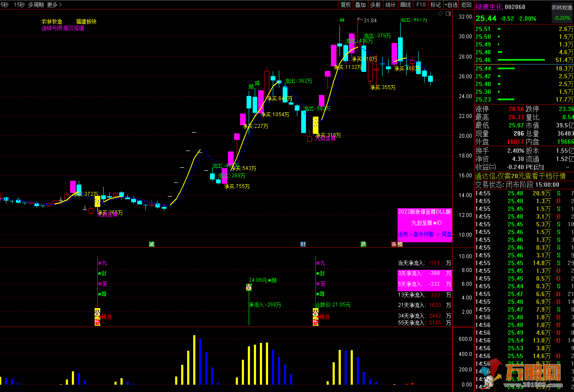Click the 25.44 buy order price row
574x392 pixels.
coord(524,68)
